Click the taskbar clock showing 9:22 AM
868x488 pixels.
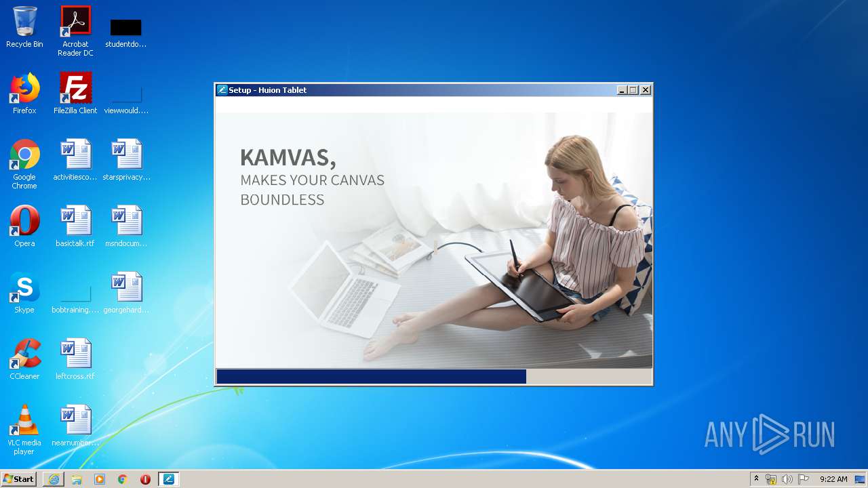coord(833,479)
